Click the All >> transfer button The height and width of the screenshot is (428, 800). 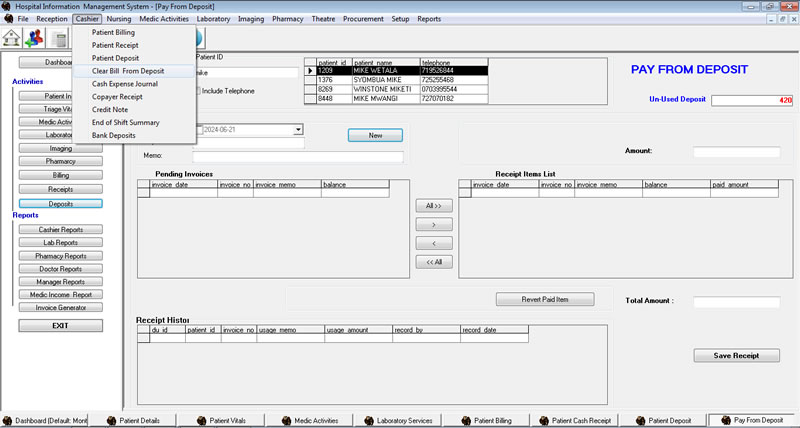pos(433,205)
